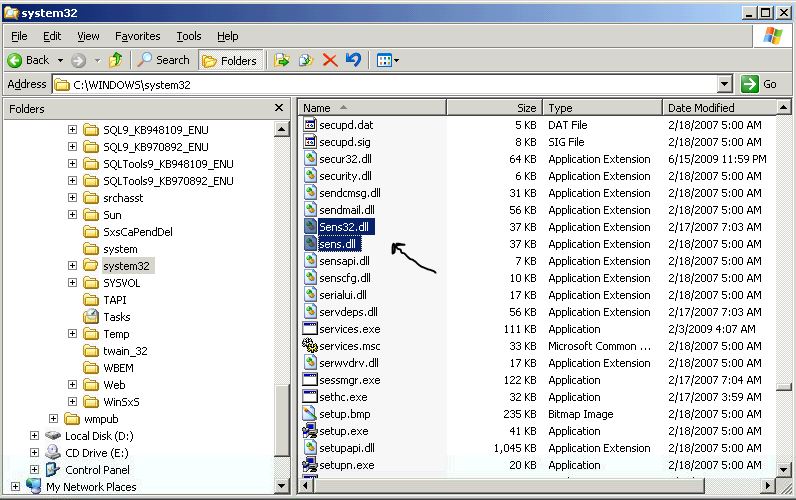This screenshot has width=796, height=500.
Task: Select the secur32.dll file icon
Action: pyautogui.click(x=310, y=158)
